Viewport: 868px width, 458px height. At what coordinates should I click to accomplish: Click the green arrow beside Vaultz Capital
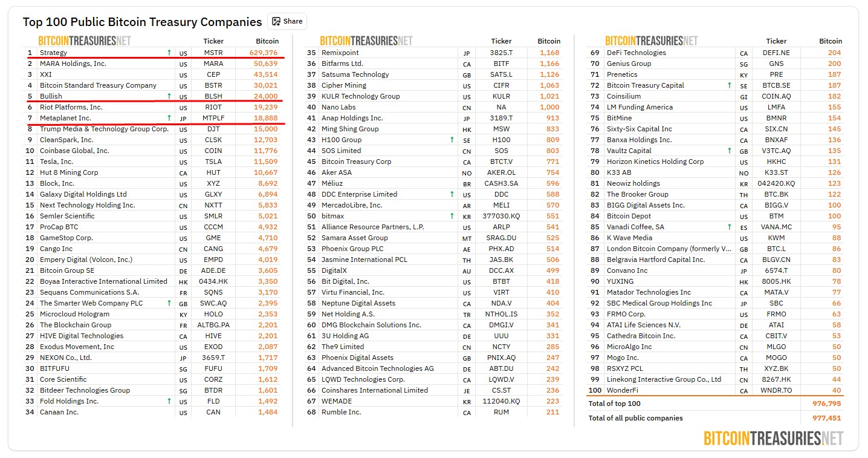730,151
